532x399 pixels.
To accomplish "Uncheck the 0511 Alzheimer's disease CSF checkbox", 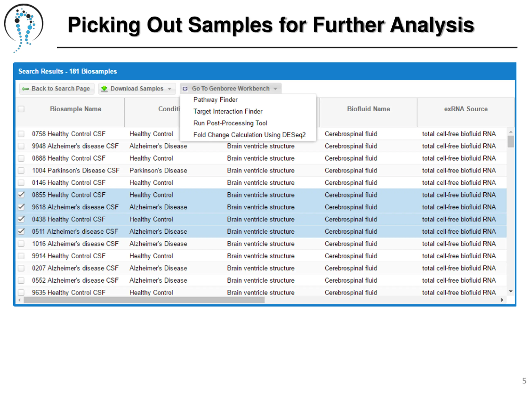I will click(x=21, y=231).
